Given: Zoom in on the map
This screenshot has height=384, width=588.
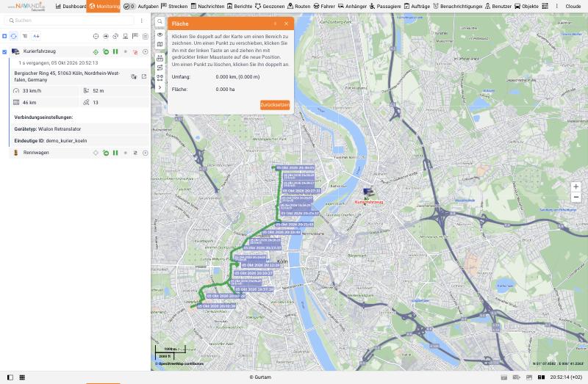Looking at the screenshot, I should 576,186.
